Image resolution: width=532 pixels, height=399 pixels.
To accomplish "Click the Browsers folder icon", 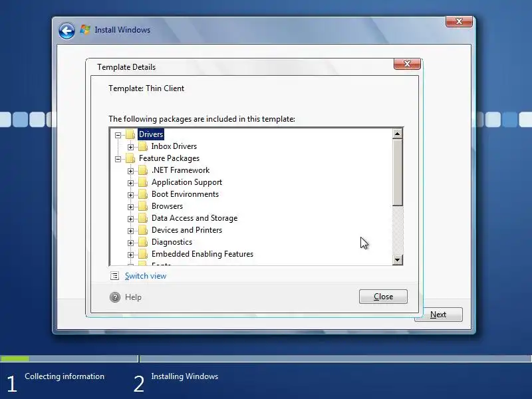I will coord(143,206).
